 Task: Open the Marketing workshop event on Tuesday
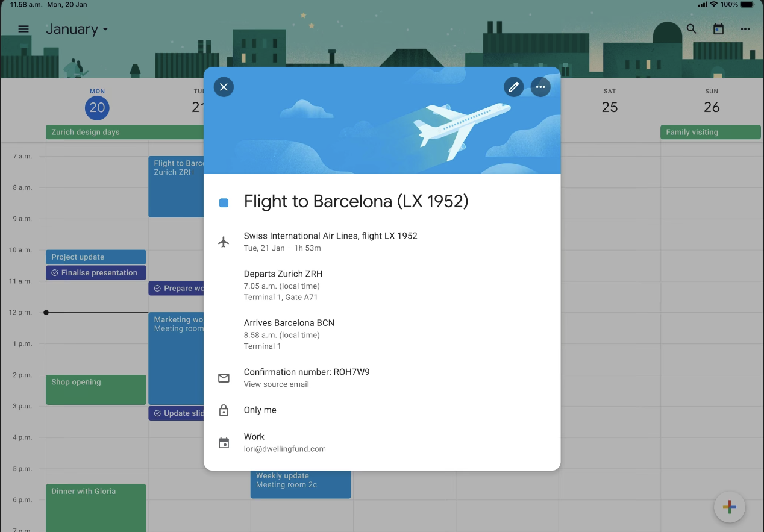click(x=176, y=358)
